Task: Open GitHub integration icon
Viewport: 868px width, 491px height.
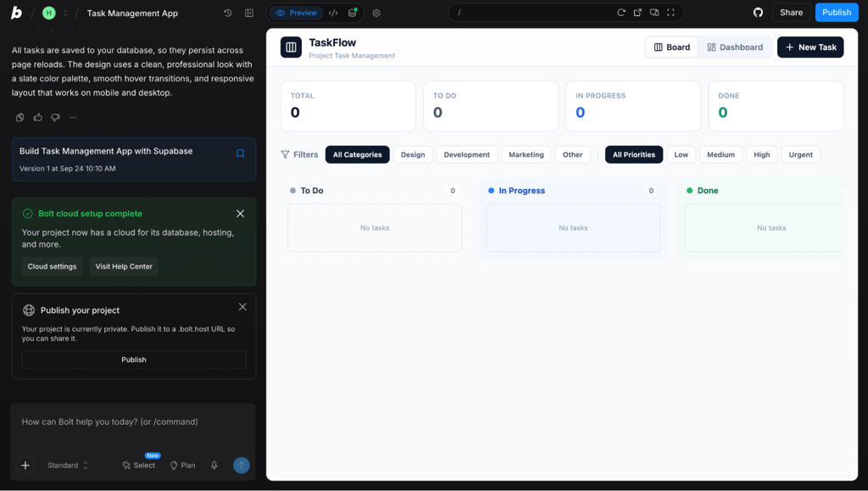Action: pyautogui.click(x=758, y=13)
